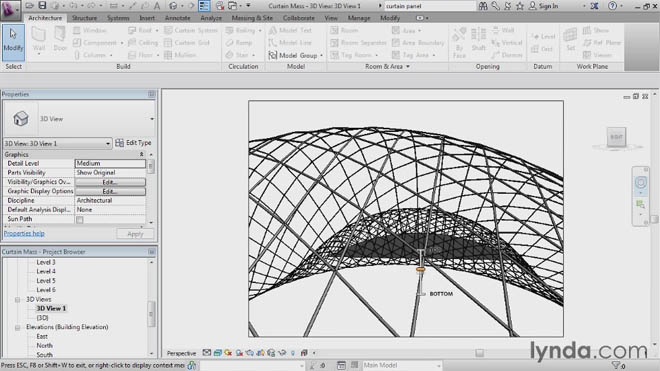Open the Model Group dropdown
This screenshot has width=660, height=371.
coord(322,55)
